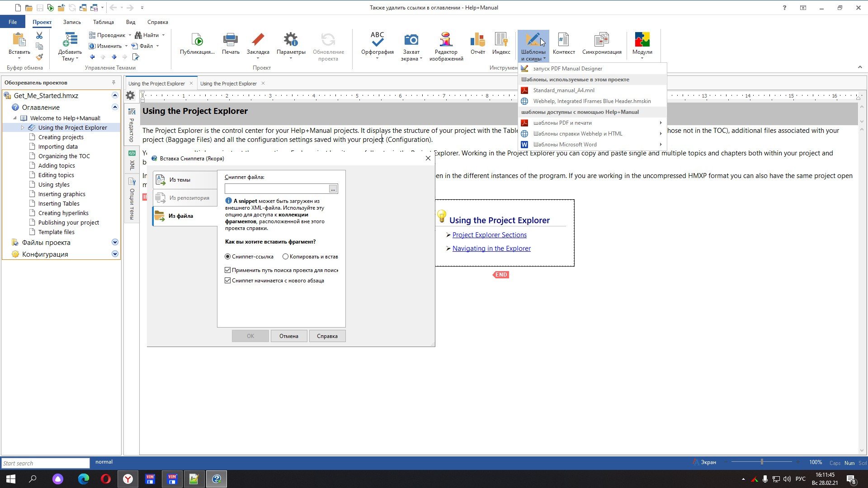Pin the Project Explorer panel
The image size is (868, 488).
(113, 82)
